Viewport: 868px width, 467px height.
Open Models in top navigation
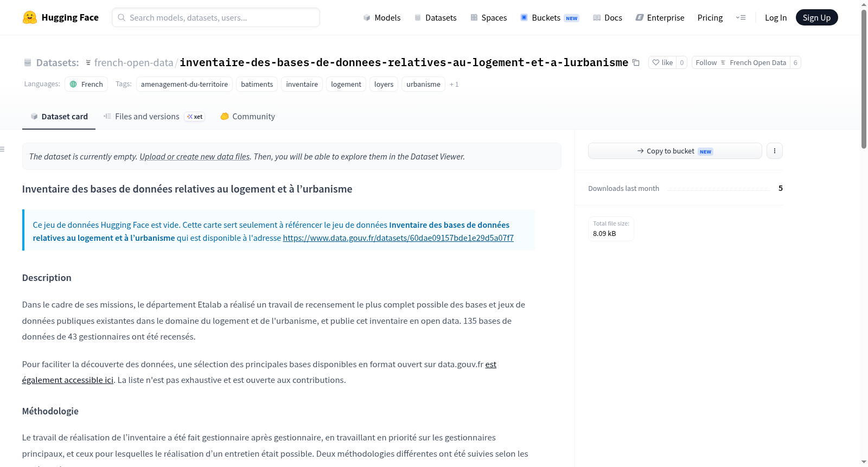click(x=382, y=17)
